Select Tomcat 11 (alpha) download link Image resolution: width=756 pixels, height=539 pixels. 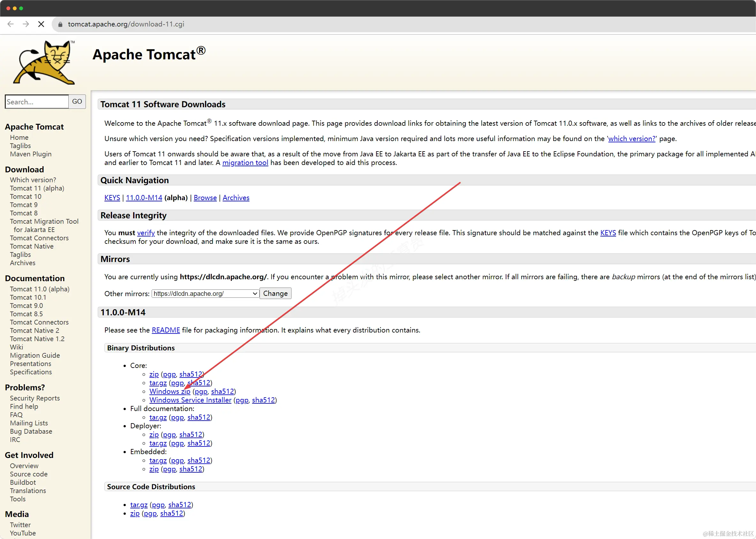click(x=37, y=188)
